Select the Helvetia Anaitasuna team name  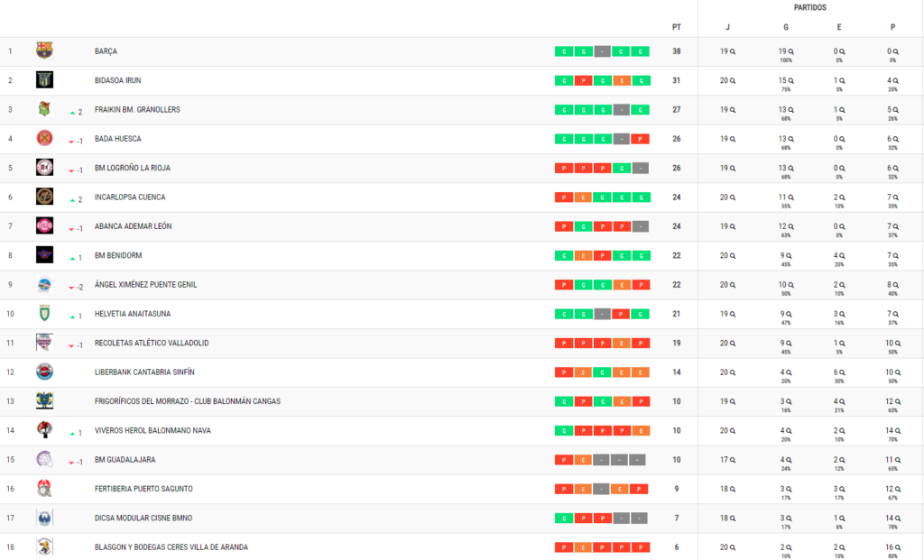(x=133, y=313)
